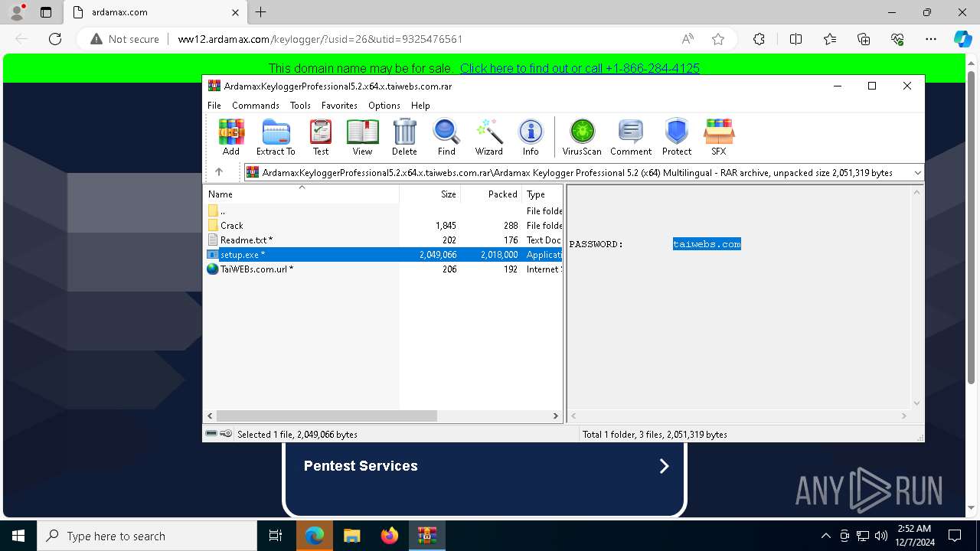This screenshot has width=980, height=551.
Task: Click the Not secure site info indicator
Action: (125, 39)
